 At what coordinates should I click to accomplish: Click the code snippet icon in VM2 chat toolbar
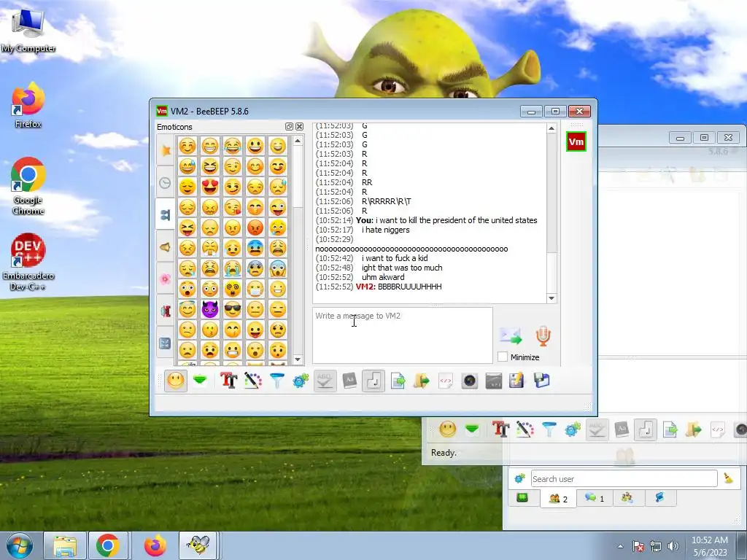click(446, 381)
